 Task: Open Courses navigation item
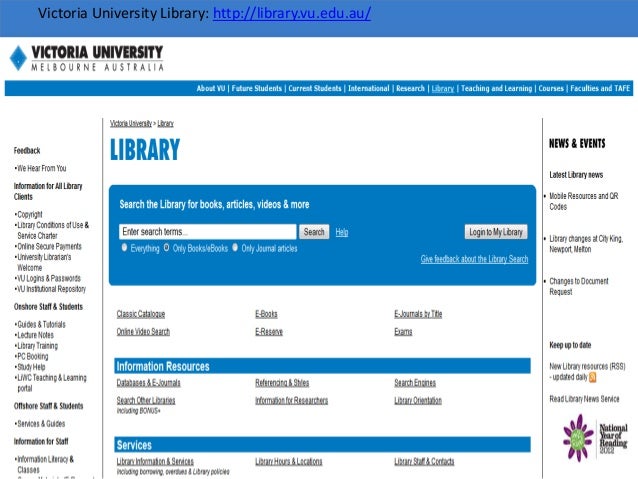tap(551, 88)
